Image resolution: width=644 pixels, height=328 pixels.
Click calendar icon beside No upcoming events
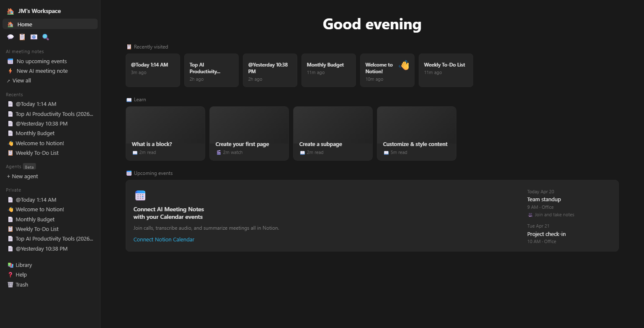pos(10,61)
